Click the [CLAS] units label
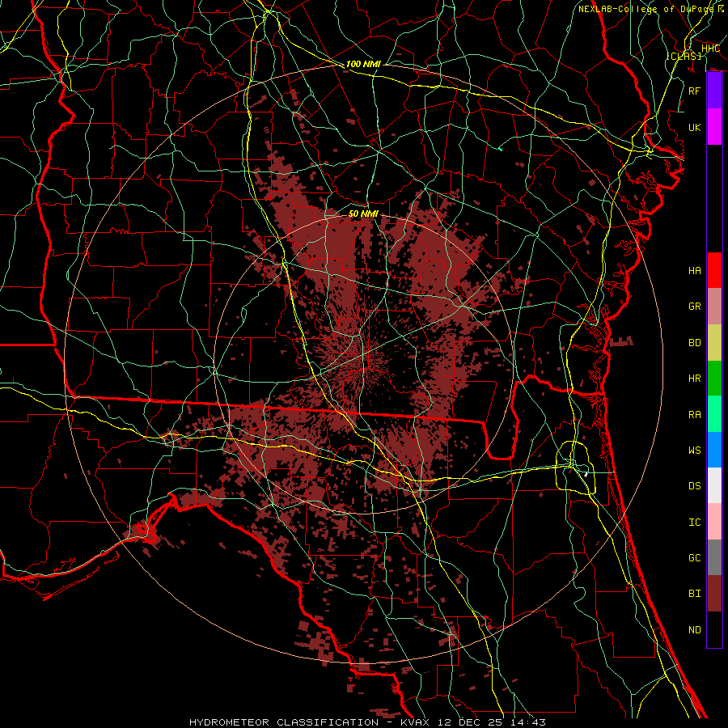The height and width of the screenshot is (728, 728). (684, 56)
